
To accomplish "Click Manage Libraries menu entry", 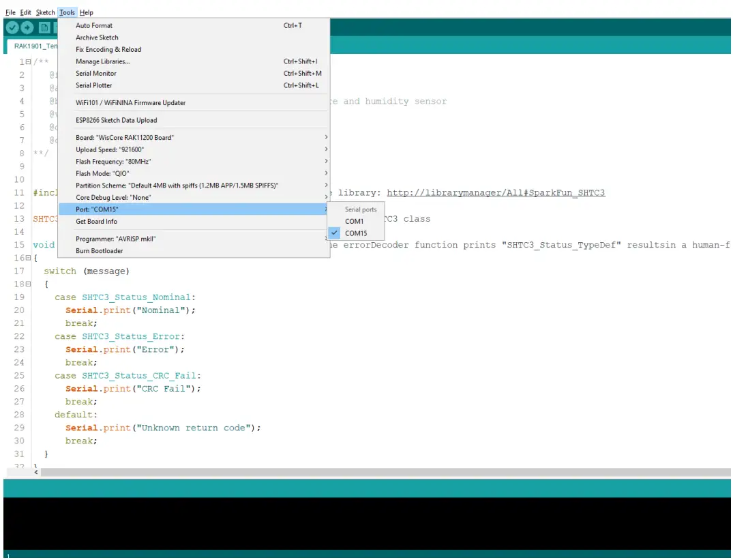I will click(102, 62).
